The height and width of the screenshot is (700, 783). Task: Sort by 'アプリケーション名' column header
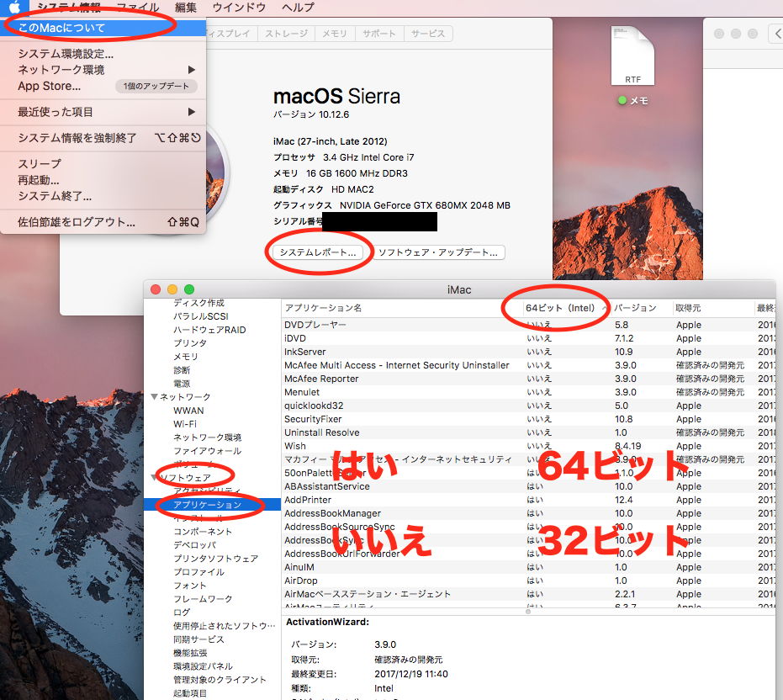401,308
